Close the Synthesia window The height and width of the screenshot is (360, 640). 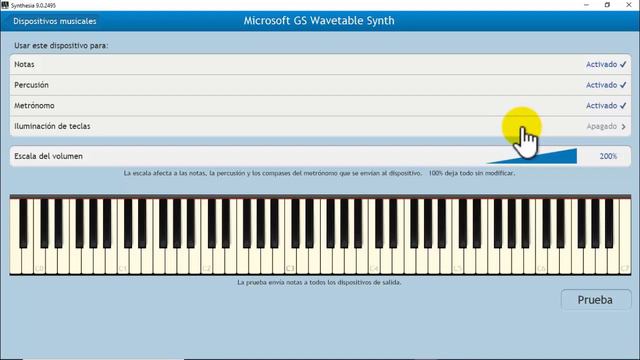(629, 5)
